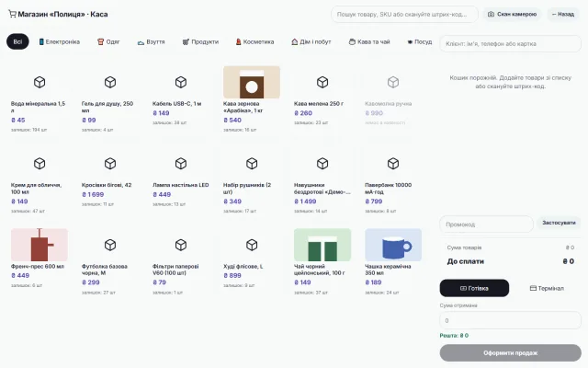Click box icon of Вода мінеральна 1,5 л
Viewport: 588px width, 368px height.
(x=40, y=82)
